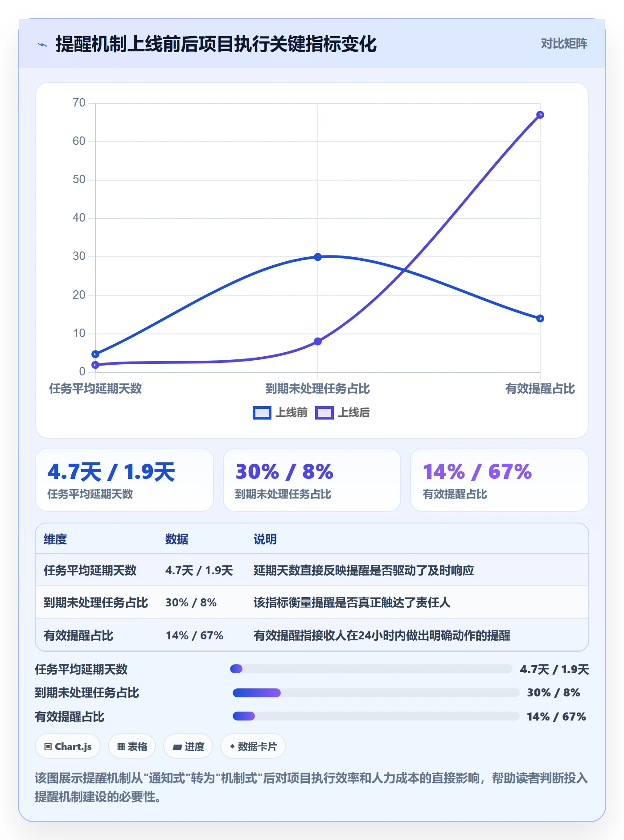Select the 进度 tag chip
This screenshot has height=840, width=624.
tap(188, 746)
